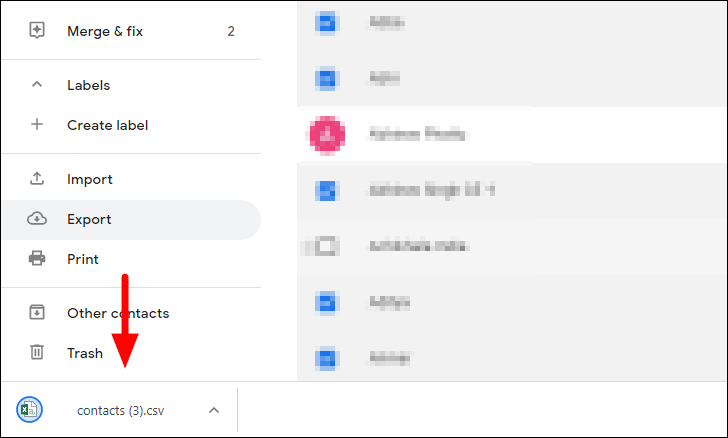This screenshot has height=438, width=728.
Task: Uncheck the second contact's blue checkbox
Action: click(x=326, y=78)
